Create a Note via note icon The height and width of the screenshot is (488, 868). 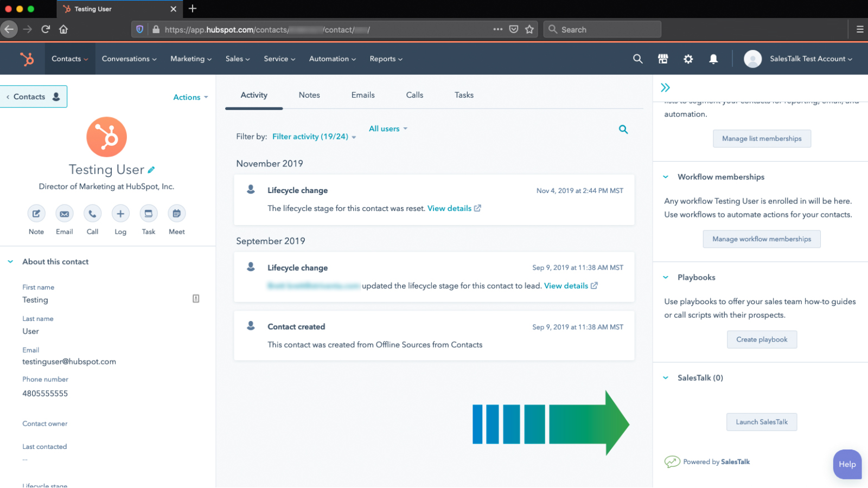point(36,214)
